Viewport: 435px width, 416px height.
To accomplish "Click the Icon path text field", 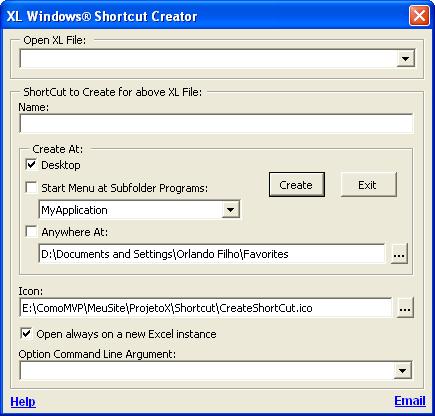I will click(x=206, y=308).
